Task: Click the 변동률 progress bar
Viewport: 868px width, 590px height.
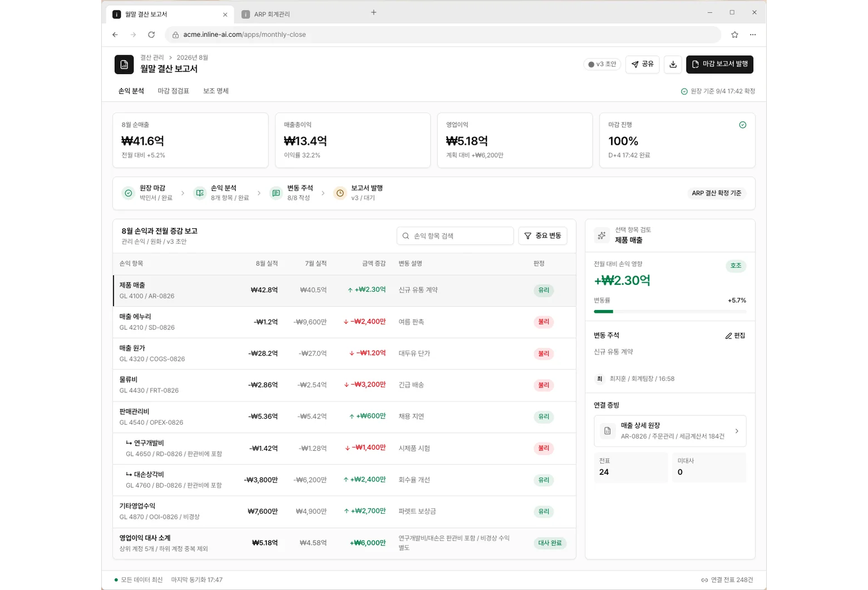Action: click(x=670, y=312)
